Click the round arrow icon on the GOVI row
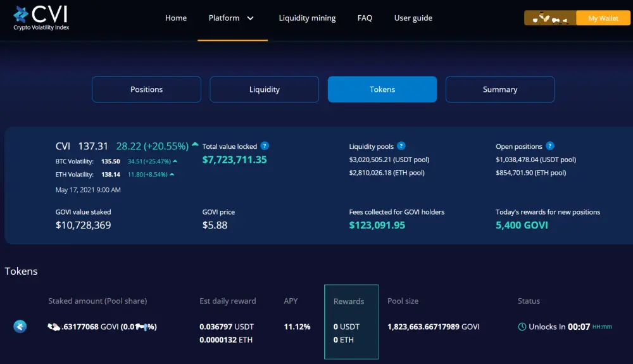Image resolution: width=633 pixels, height=364 pixels. coord(20,326)
